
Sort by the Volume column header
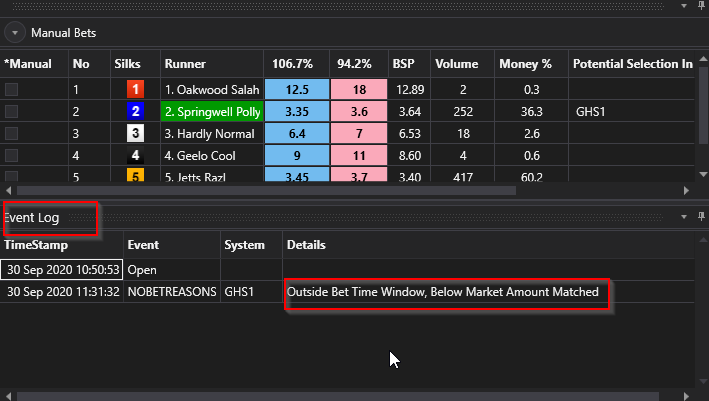(x=463, y=64)
